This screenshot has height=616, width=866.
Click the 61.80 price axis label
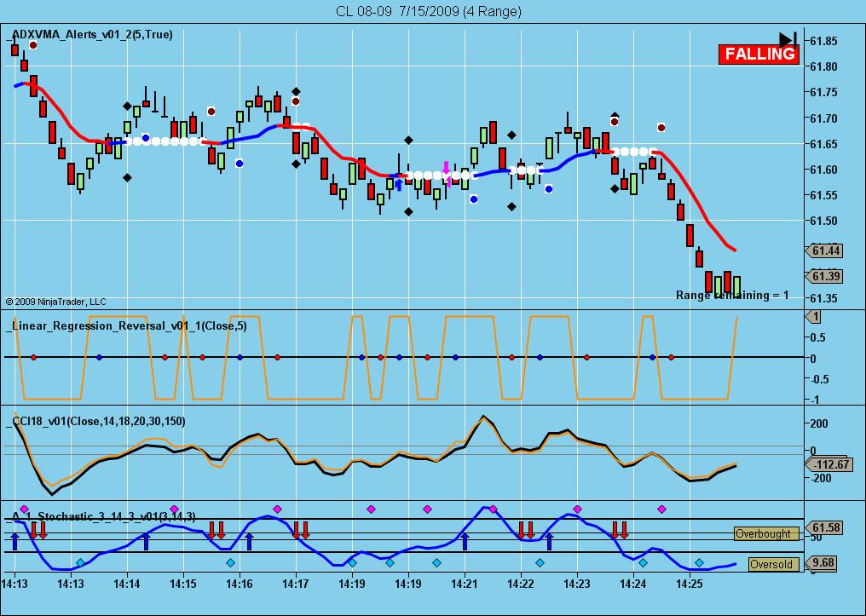pos(823,66)
